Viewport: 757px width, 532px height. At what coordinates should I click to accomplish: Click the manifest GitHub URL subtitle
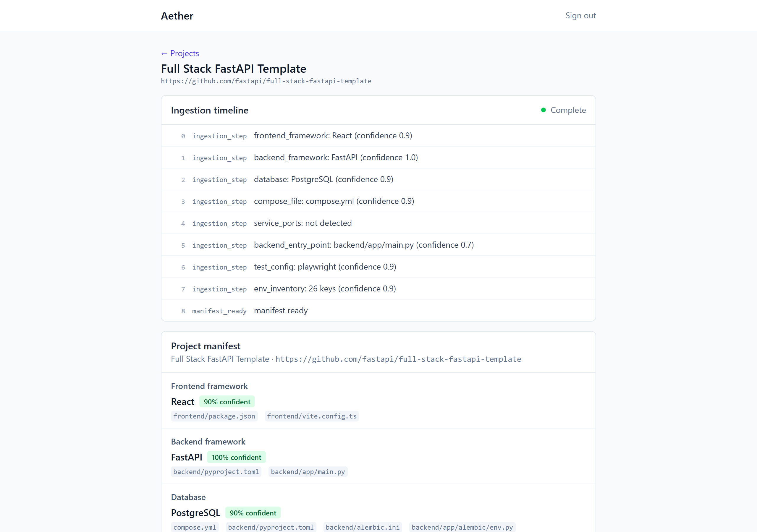click(398, 359)
